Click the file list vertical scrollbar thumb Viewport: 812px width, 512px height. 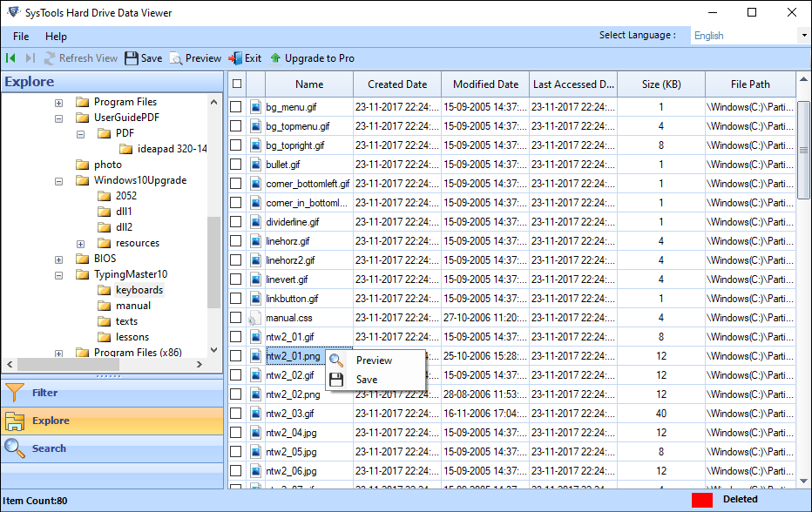(803, 150)
